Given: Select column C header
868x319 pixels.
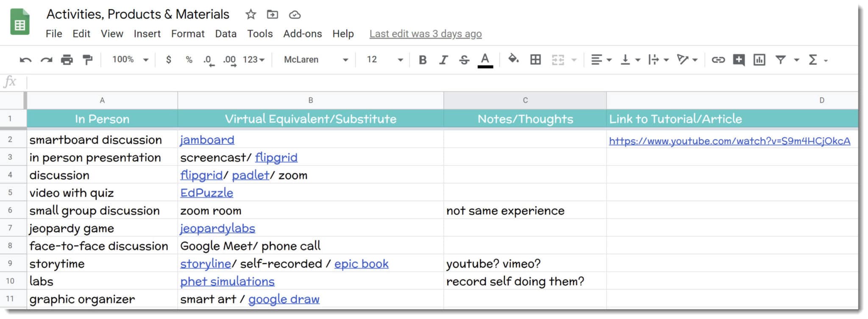Looking at the screenshot, I should tap(525, 100).
